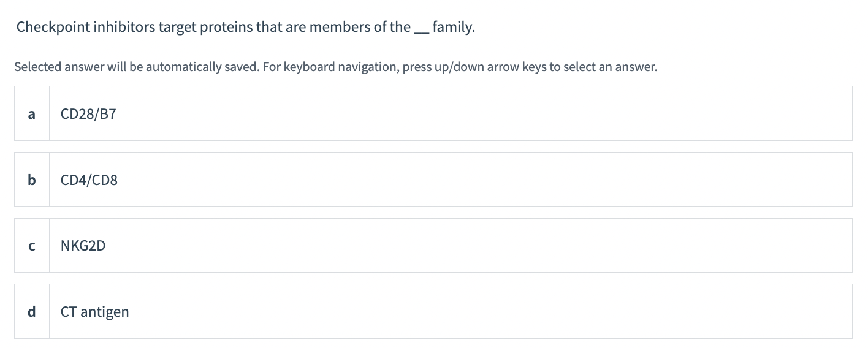
Task: Select the CD28/B7 answer text
Action: click(88, 114)
